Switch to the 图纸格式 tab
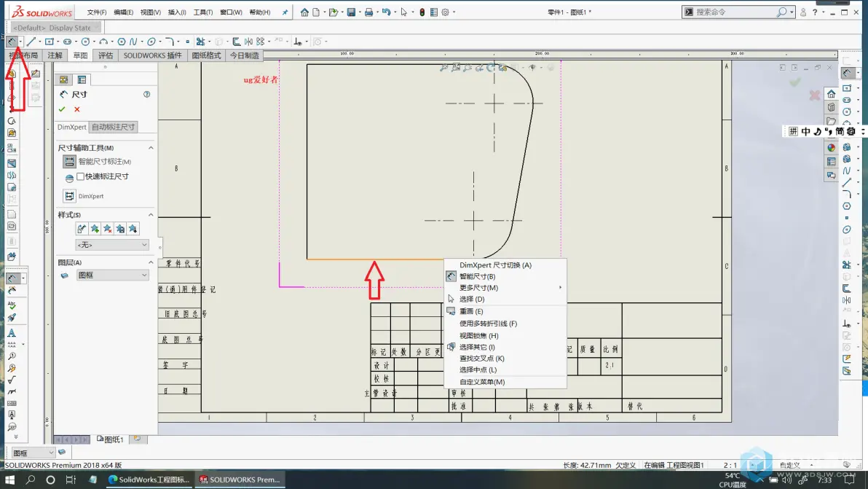Viewport: 868px width, 489px height. (x=206, y=55)
